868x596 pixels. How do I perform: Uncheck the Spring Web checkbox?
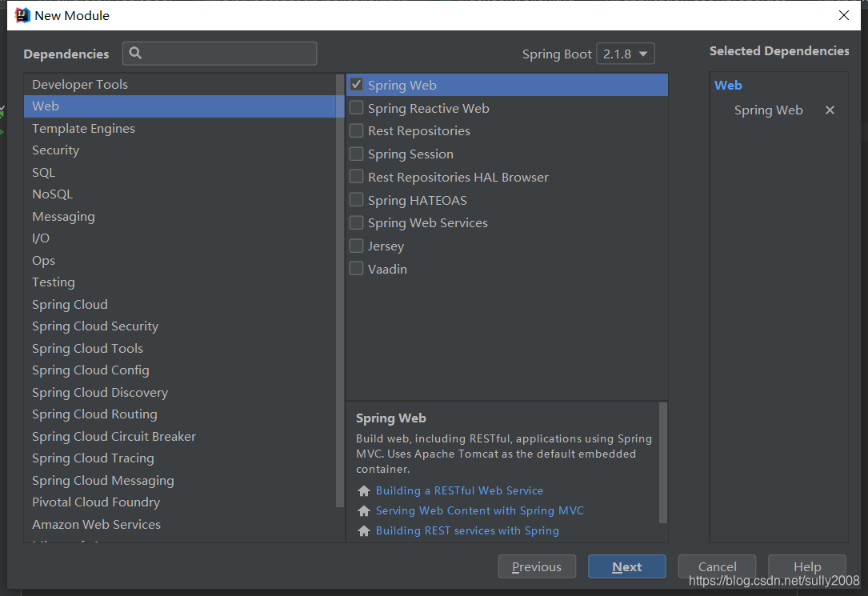[x=357, y=85]
